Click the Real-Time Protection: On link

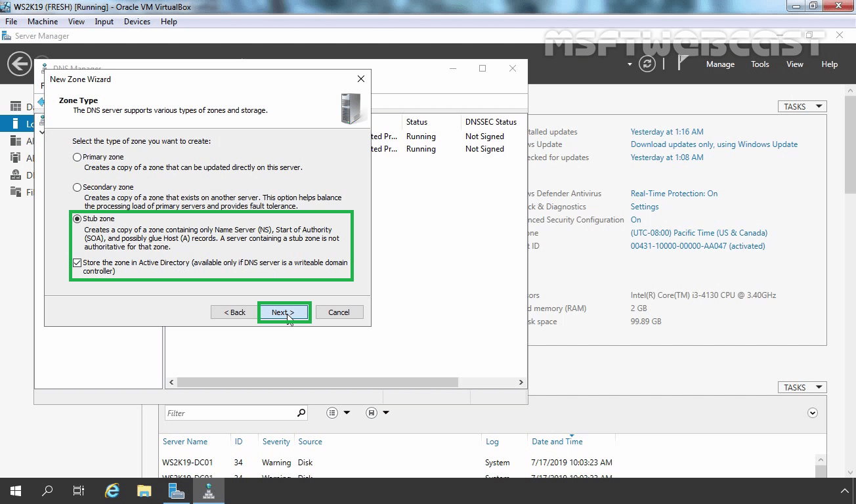(x=674, y=194)
